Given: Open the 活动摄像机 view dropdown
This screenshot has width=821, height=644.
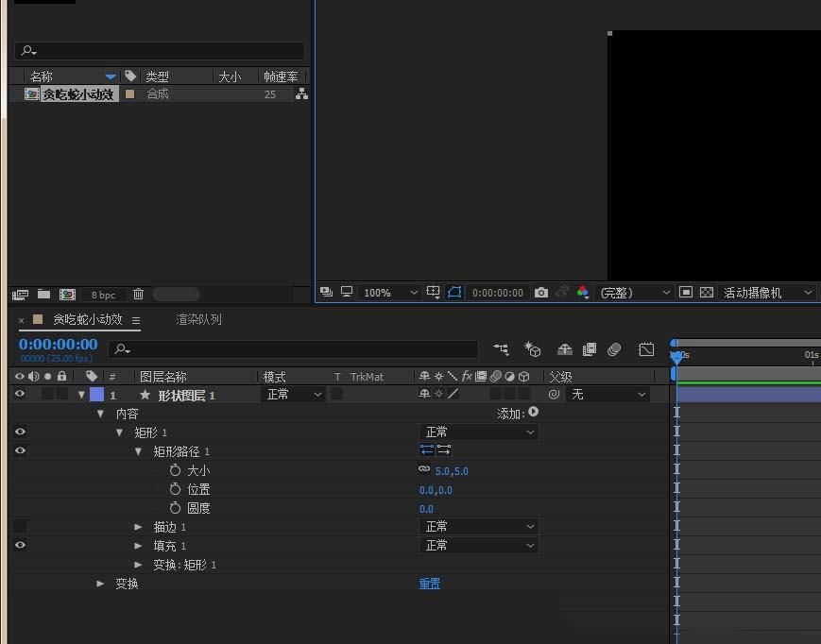Looking at the screenshot, I should 767,293.
